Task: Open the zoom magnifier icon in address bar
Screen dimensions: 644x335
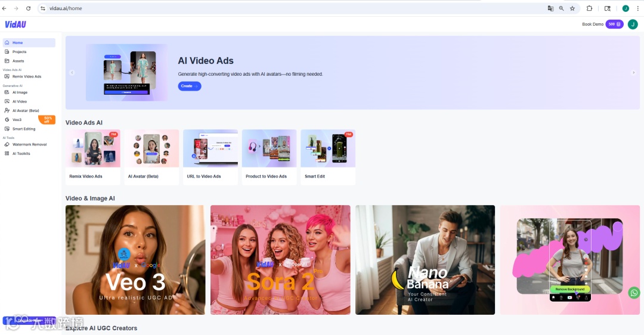Action: [x=562, y=8]
